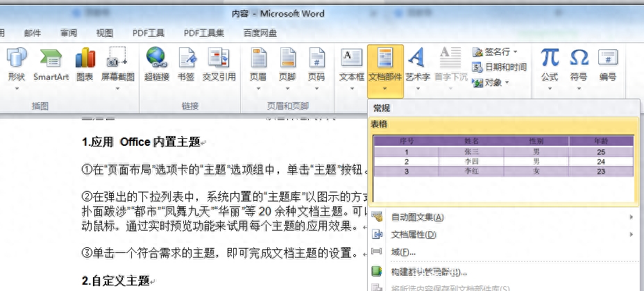Click the 页眉和页脚 group label
The height and width of the screenshot is (291, 644).
287,106
